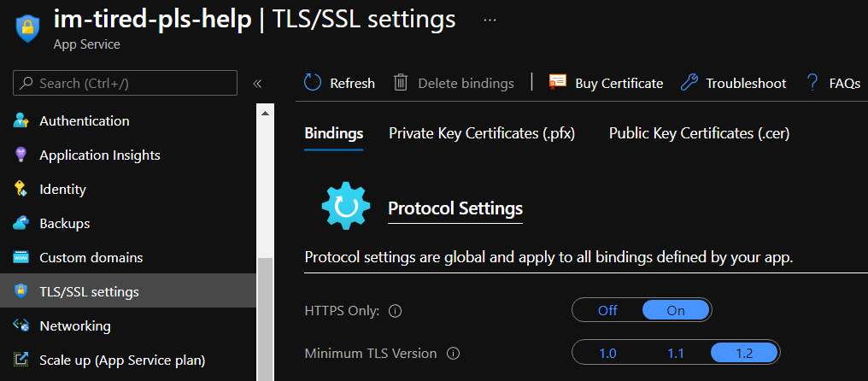This screenshot has height=381, width=868.
Task: Click the Buy Certificate icon
Action: click(558, 83)
